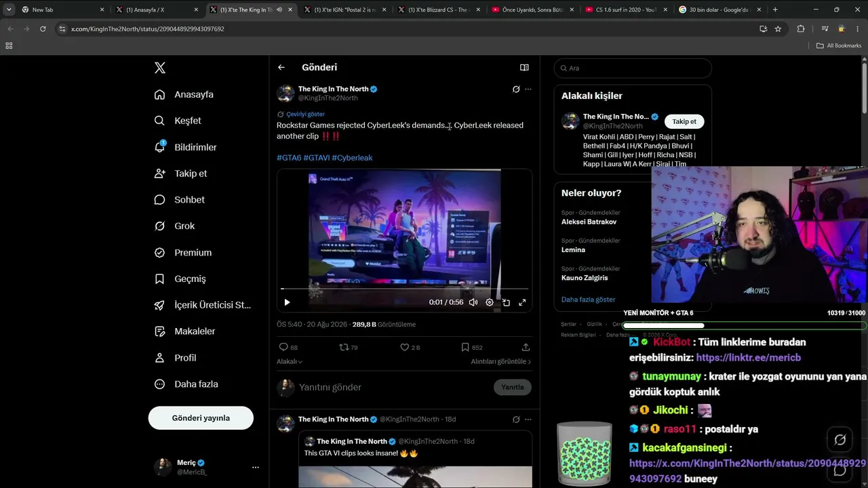Play the video in the post
Image resolution: width=868 pixels, height=488 pixels.
point(287,302)
